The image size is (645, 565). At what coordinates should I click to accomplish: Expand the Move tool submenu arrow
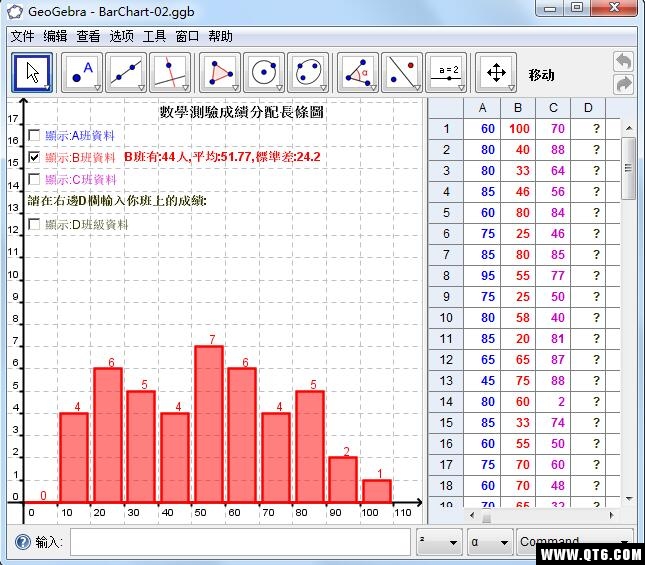pos(48,88)
